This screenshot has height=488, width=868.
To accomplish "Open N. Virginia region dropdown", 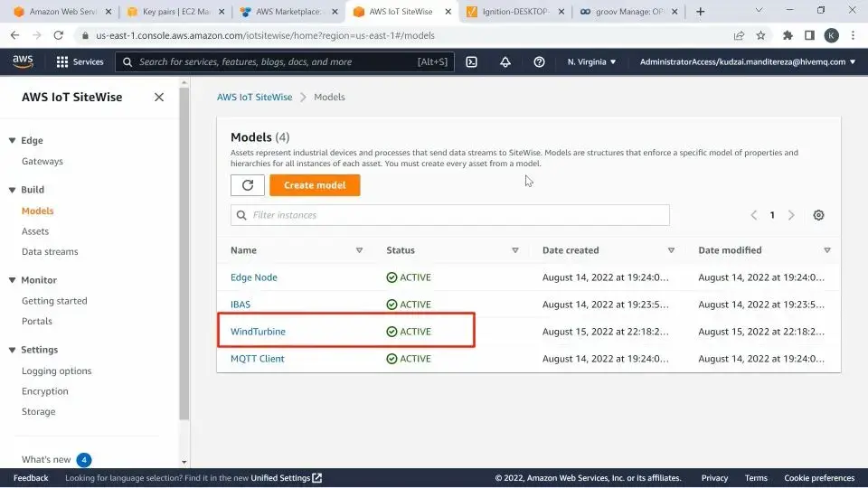I will [x=591, y=62].
